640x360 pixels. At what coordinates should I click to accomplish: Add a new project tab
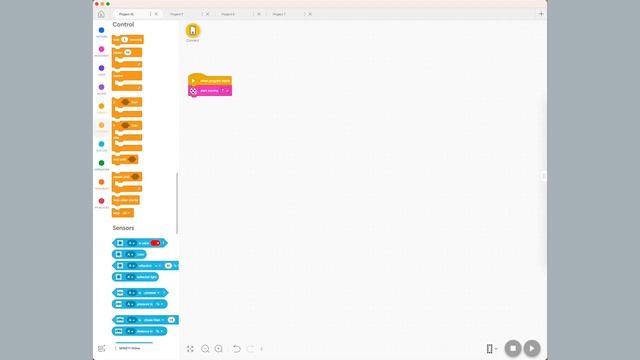[x=541, y=14]
